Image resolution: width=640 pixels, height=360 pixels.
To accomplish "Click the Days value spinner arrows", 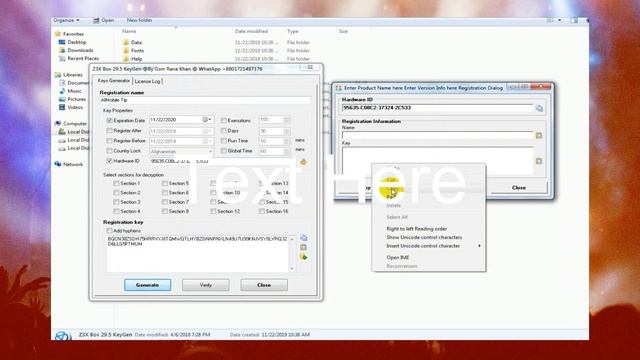I will point(286,131).
